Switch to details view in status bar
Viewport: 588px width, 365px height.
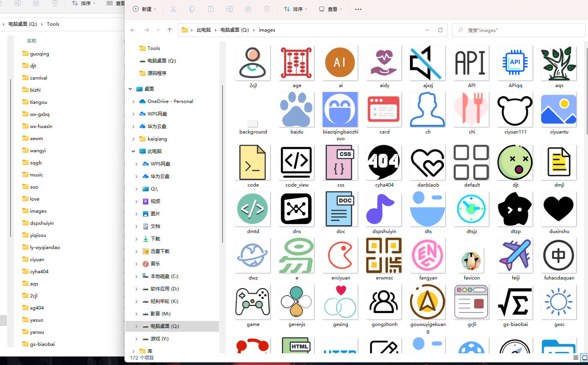[x=575, y=358]
